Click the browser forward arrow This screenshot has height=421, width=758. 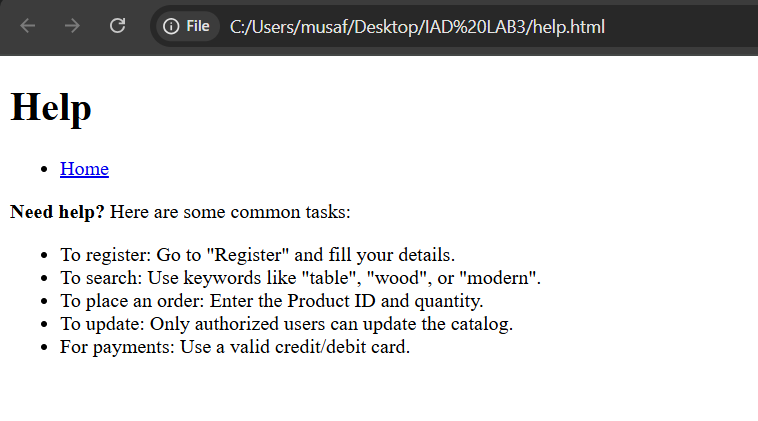coord(72,26)
